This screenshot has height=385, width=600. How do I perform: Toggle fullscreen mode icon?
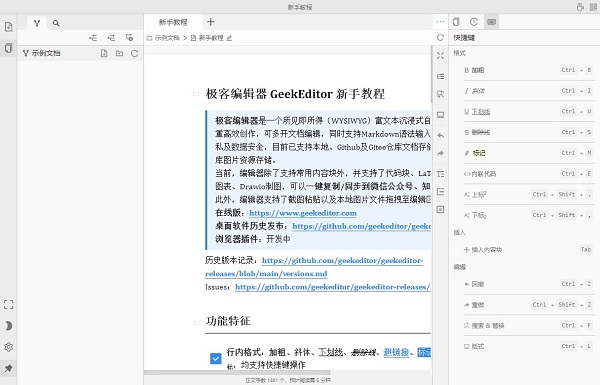(x=8, y=305)
